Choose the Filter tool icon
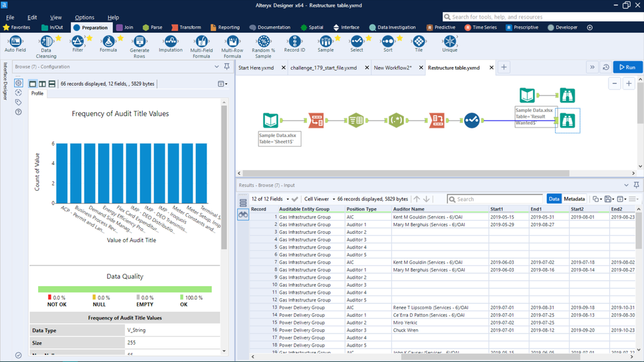 [x=77, y=44]
